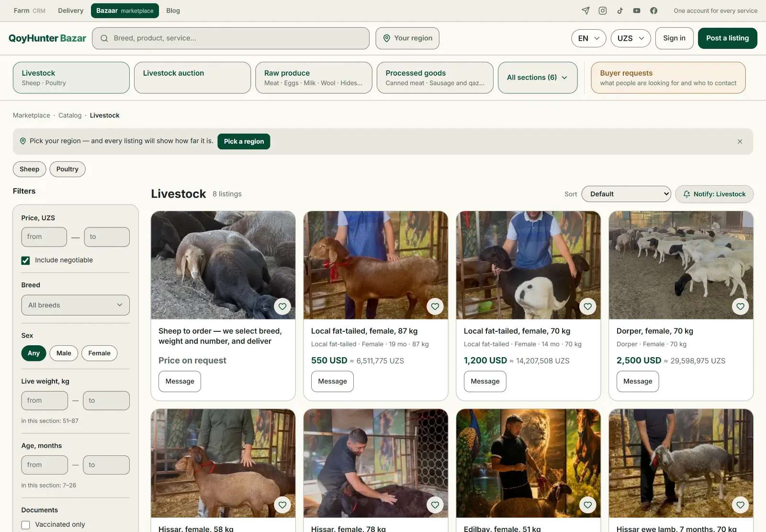Filter by Poultry chip

click(x=68, y=169)
